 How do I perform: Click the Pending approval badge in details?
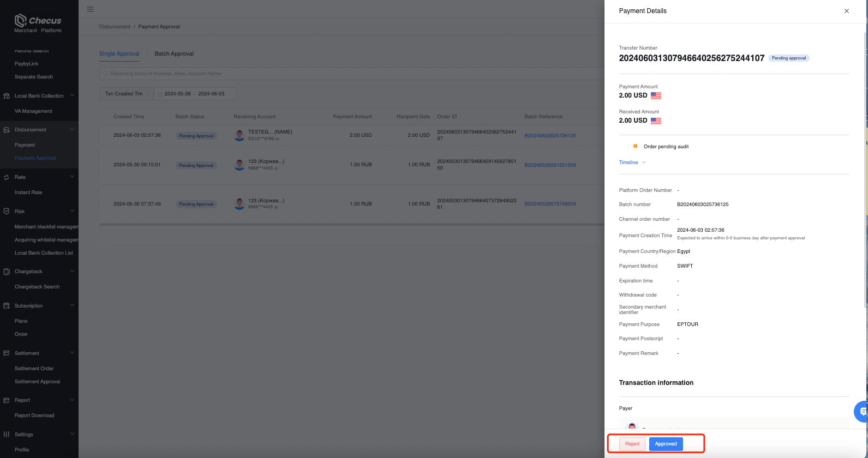789,58
